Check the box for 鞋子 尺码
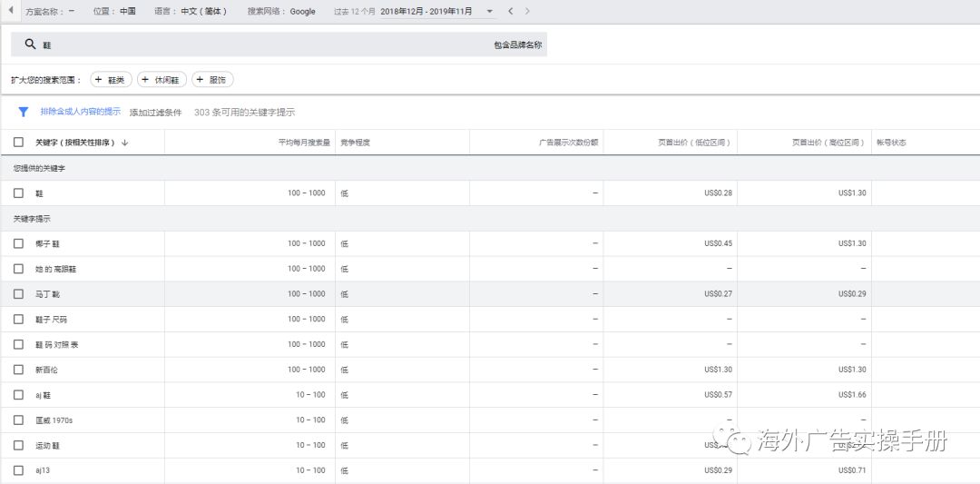Screen dimensions: 980x484 [19, 320]
